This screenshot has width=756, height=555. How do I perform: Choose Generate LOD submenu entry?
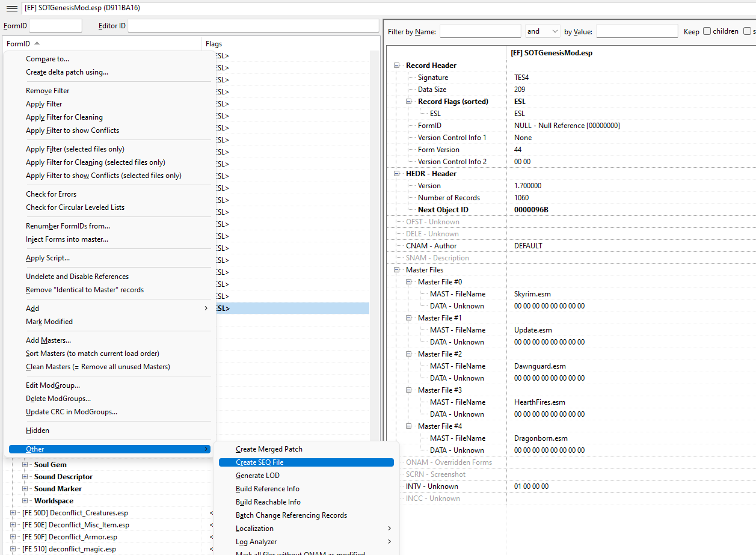(306, 476)
